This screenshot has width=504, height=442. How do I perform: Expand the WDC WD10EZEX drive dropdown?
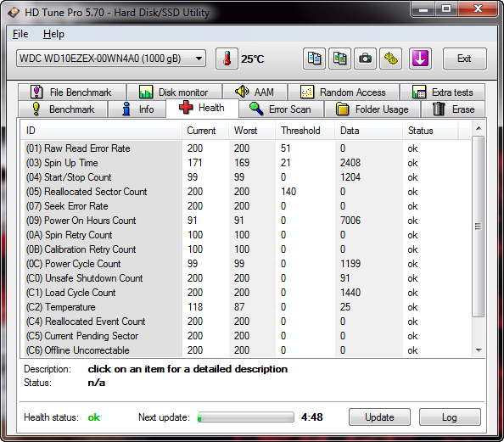click(111, 59)
